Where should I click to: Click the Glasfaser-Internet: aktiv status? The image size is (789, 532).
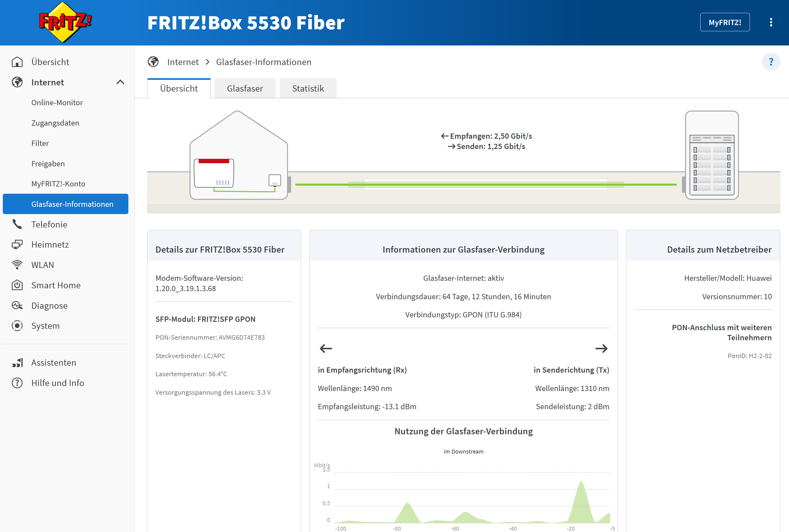463,278
